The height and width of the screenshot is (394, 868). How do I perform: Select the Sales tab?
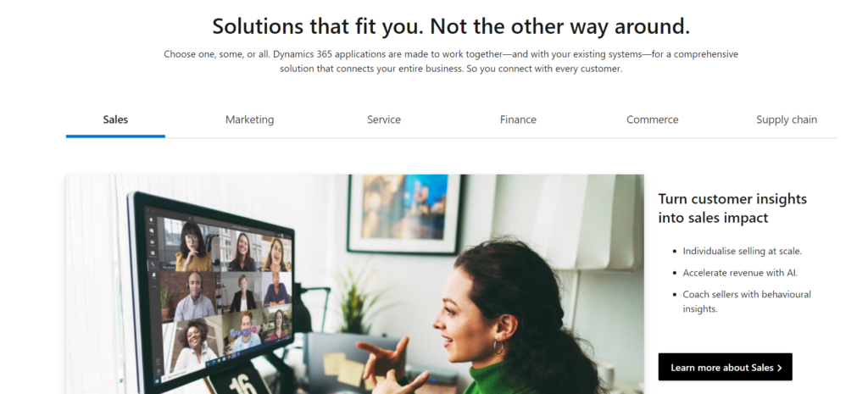click(x=115, y=119)
